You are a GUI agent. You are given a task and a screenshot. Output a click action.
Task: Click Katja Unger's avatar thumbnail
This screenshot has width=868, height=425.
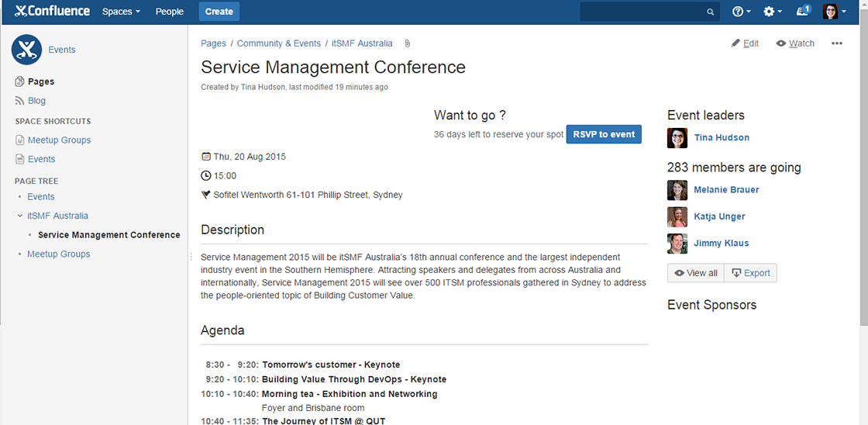(x=677, y=216)
